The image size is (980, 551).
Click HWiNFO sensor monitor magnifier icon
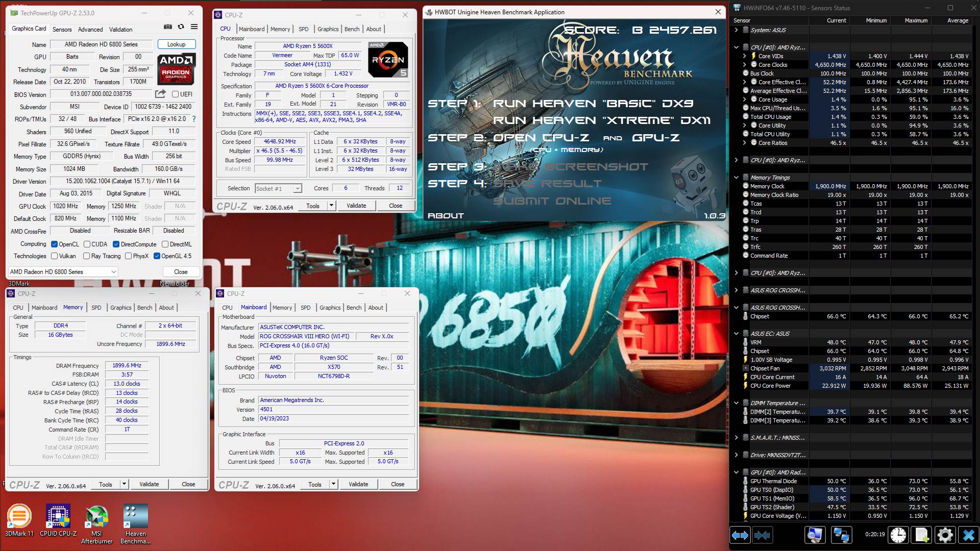point(815,535)
